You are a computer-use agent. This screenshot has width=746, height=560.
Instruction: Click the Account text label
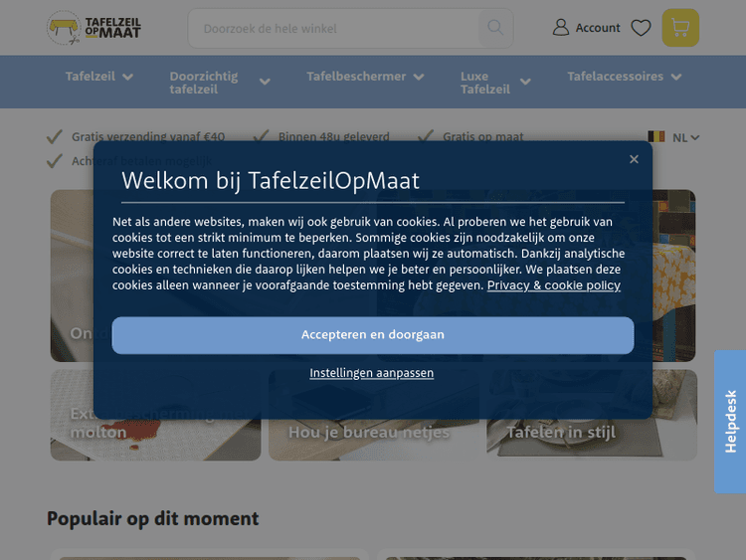pos(598,28)
